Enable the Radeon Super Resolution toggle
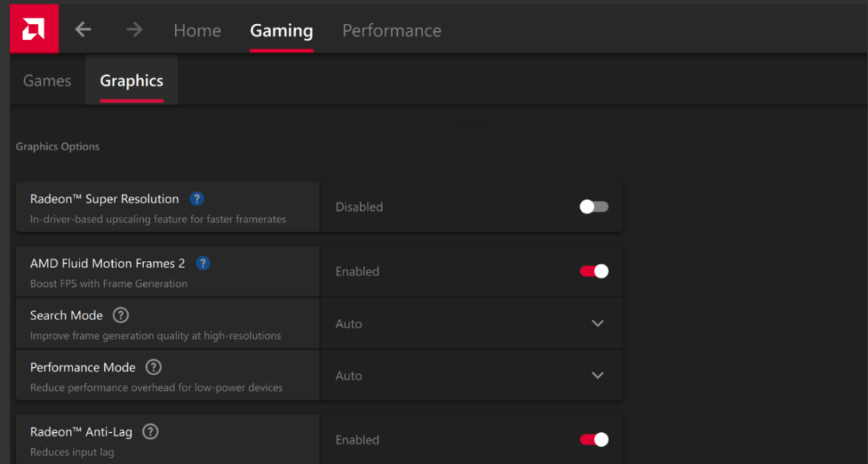The image size is (868, 464). click(594, 207)
